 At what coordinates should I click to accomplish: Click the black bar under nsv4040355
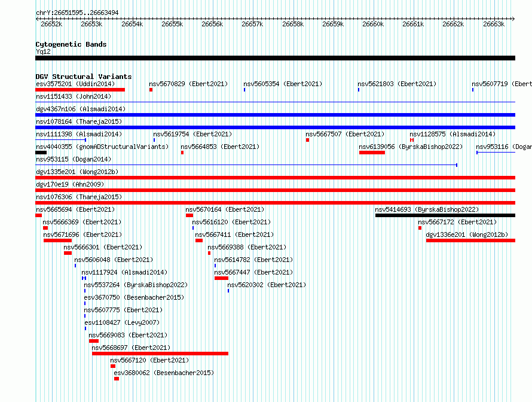(x=41, y=153)
